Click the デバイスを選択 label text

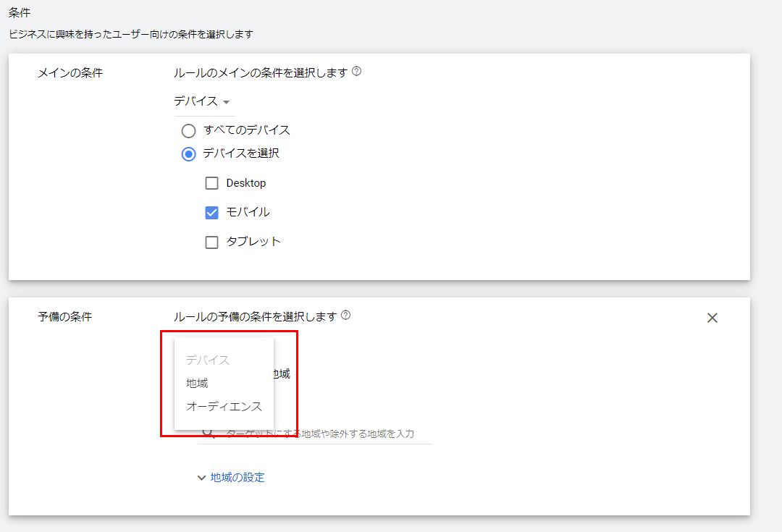click(x=241, y=153)
